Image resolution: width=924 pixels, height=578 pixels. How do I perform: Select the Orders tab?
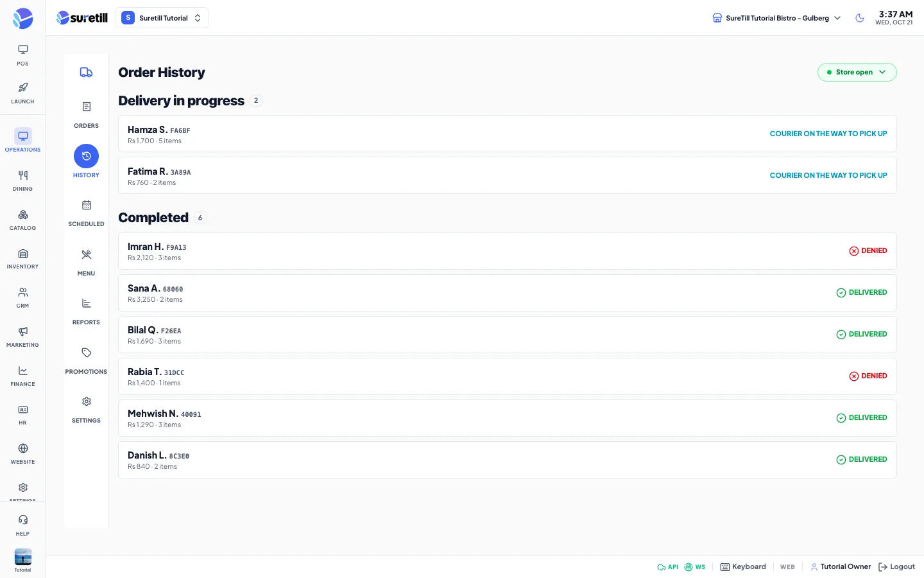86,114
